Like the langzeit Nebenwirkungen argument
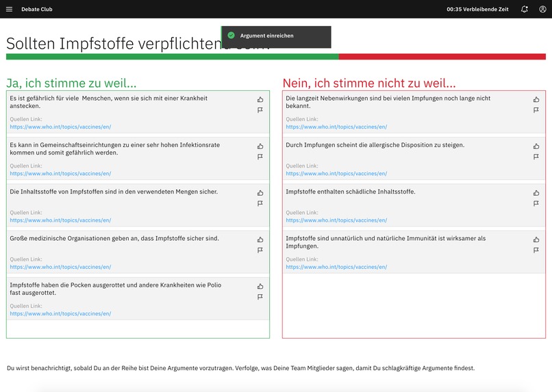The image size is (552, 392). point(536,99)
